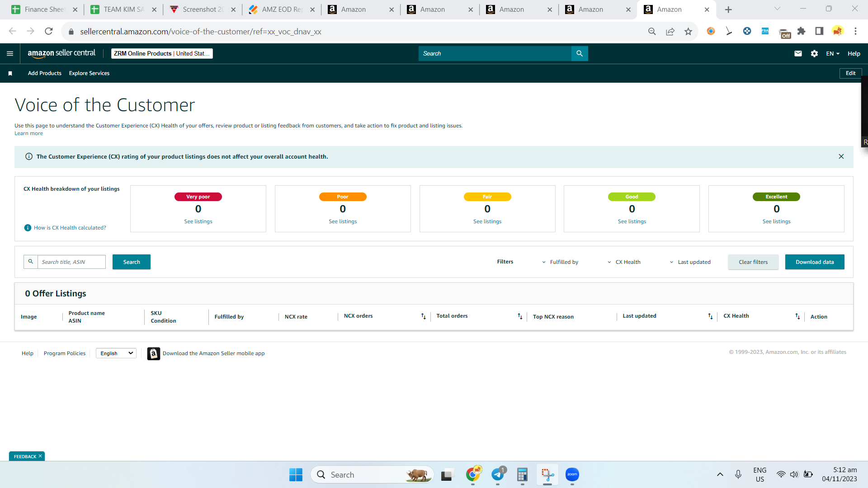868x488 pixels.
Task: Click the amazon seller central logo
Action: [x=61, y=53]
